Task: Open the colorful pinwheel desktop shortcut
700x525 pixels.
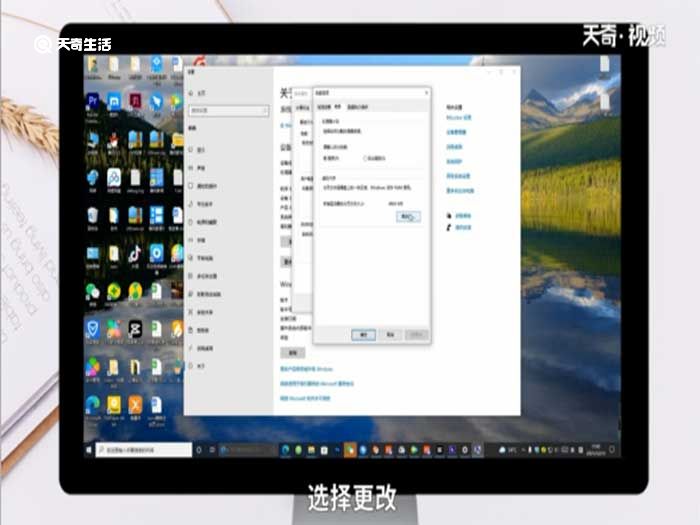Action: click(x=92, y=367)
